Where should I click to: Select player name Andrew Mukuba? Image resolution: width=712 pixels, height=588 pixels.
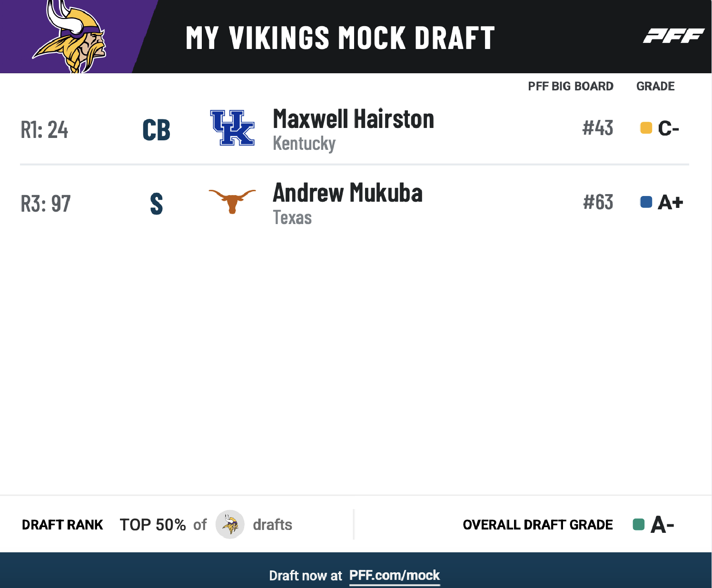pyautogui.click(x=347, y=193)
